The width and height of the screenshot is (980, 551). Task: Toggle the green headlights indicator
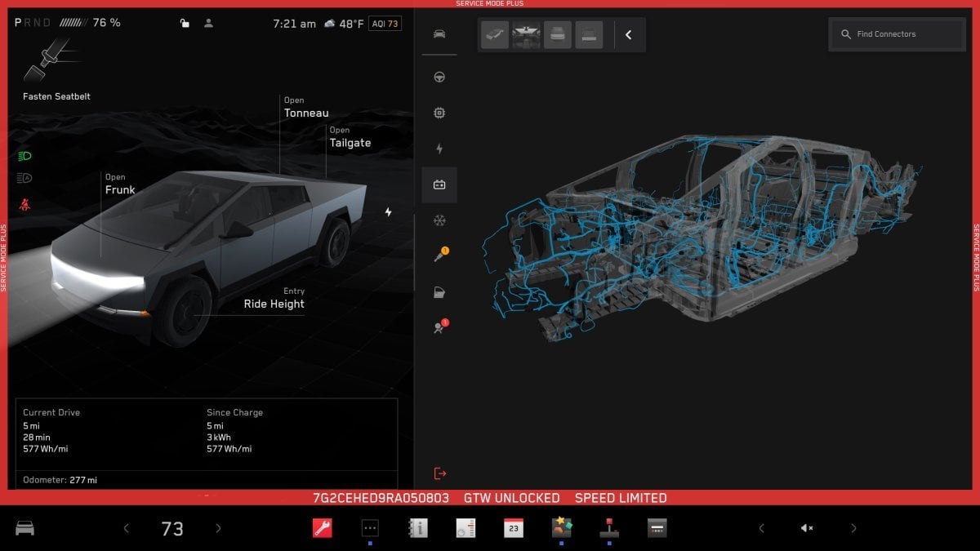click(24, 155)
